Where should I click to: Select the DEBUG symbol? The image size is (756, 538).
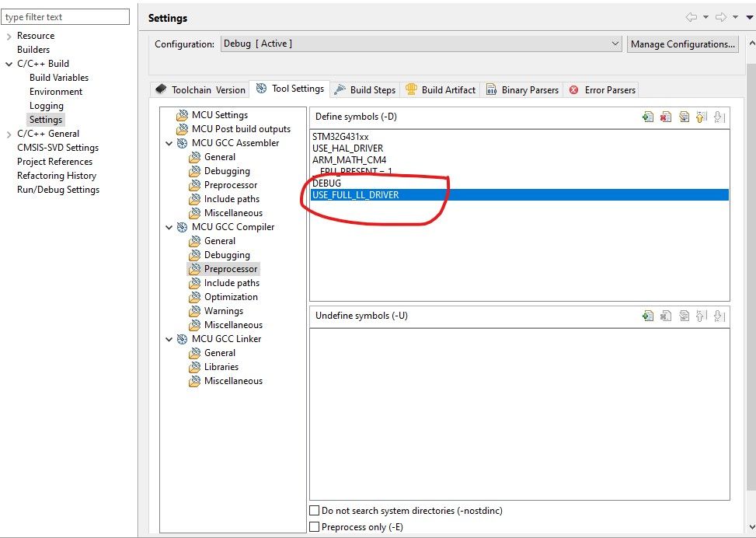pyautogui.click(x=326, y=183)
